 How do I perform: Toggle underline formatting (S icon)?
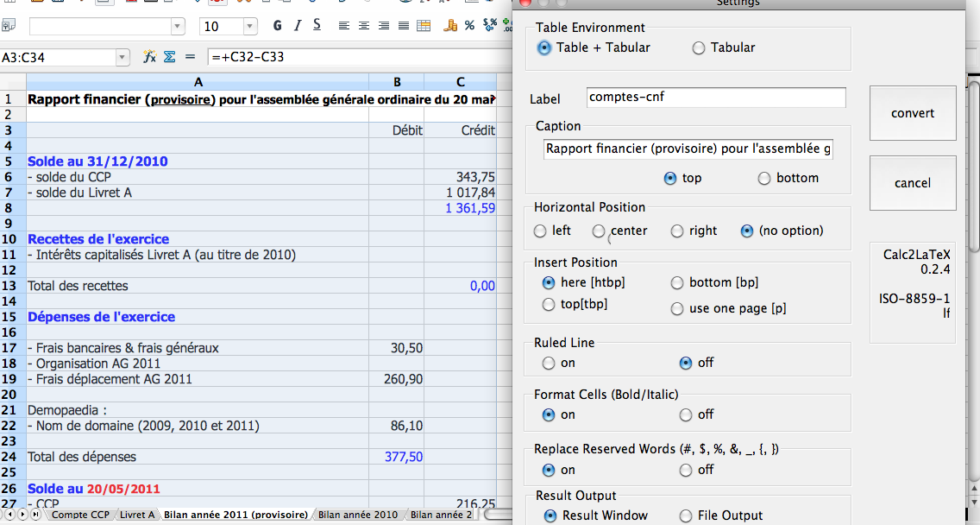click(x=317, y=26)
